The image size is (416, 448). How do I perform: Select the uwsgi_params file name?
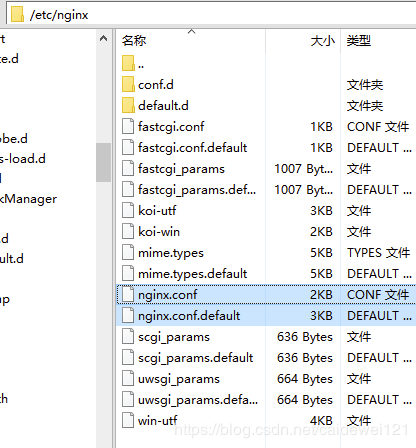pos(179,379)
